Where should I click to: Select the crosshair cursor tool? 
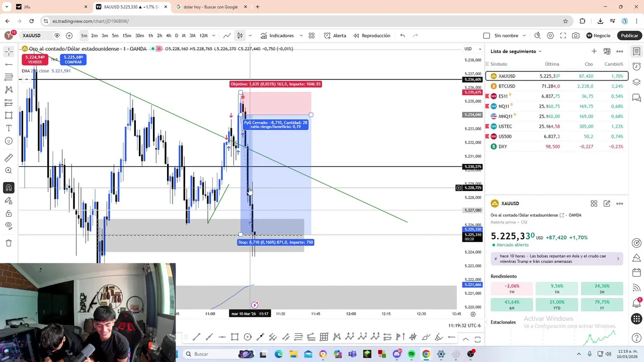click(x=9, y=52)
